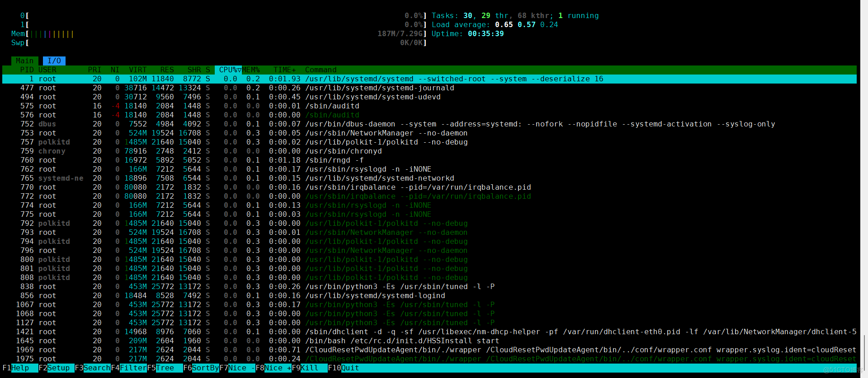This screenshot has height=378, width=868.
Task: Switch to the Main tab
Action: tap(25, 61)
